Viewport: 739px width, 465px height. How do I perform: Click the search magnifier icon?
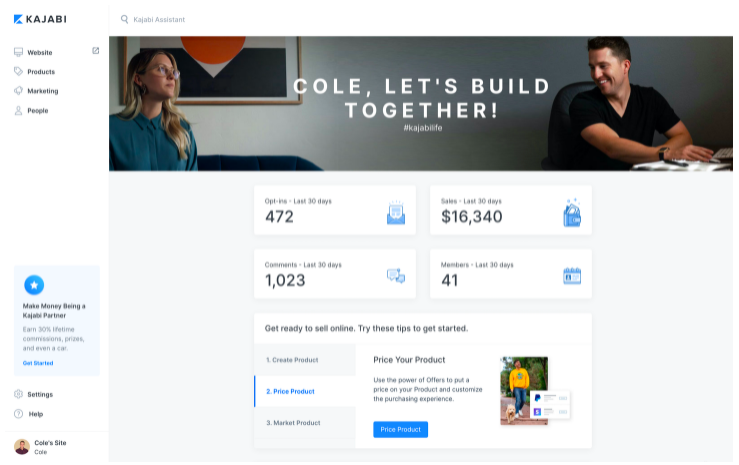tap(124, 19)
